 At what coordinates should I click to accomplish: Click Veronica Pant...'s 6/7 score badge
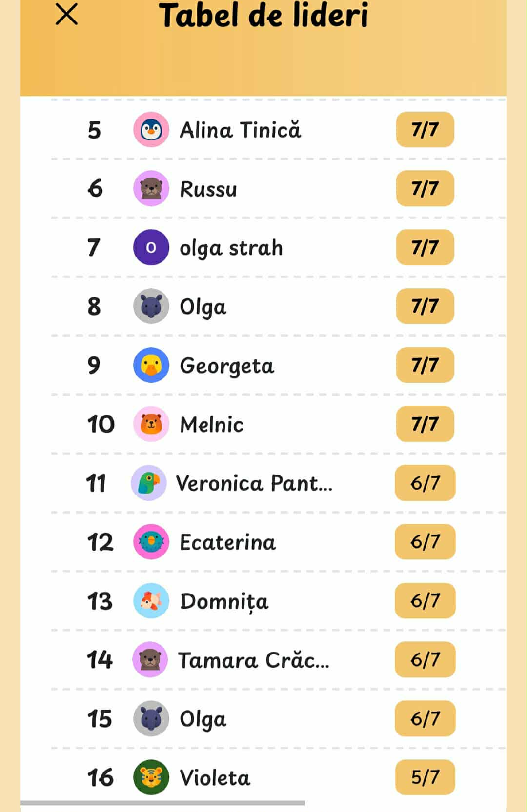point(425,483)
